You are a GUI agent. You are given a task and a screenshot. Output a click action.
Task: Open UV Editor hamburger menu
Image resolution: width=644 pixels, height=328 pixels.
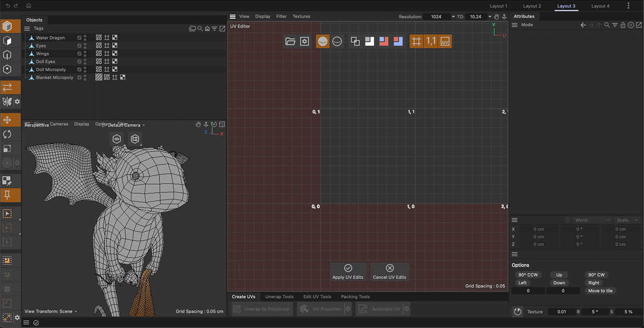(x=233, y=17)
